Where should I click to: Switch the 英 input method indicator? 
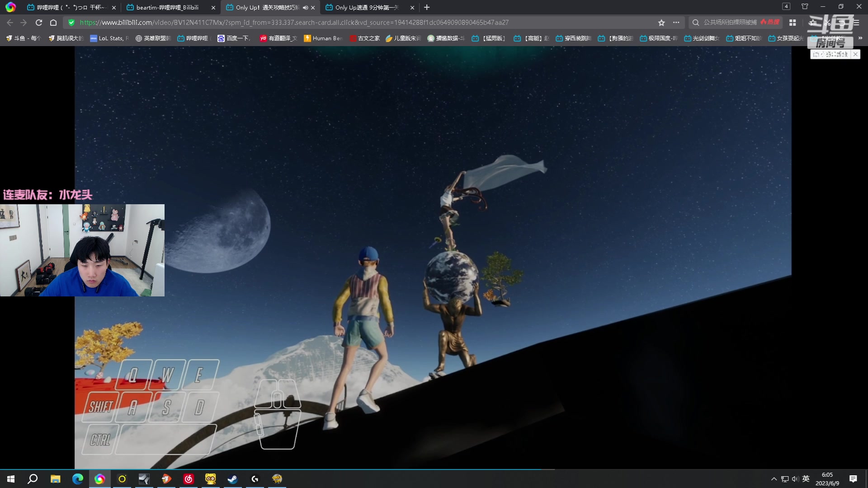coord(806,479)
